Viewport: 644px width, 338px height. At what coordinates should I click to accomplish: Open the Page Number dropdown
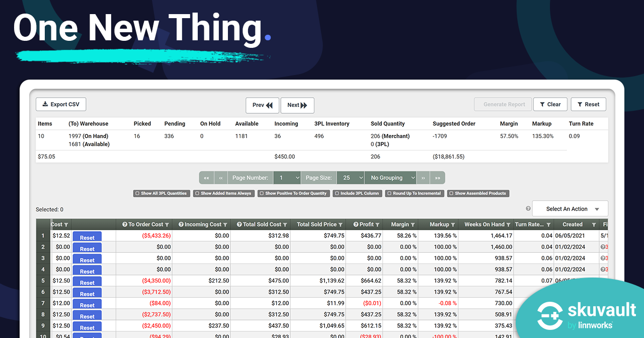pos(287,178)
